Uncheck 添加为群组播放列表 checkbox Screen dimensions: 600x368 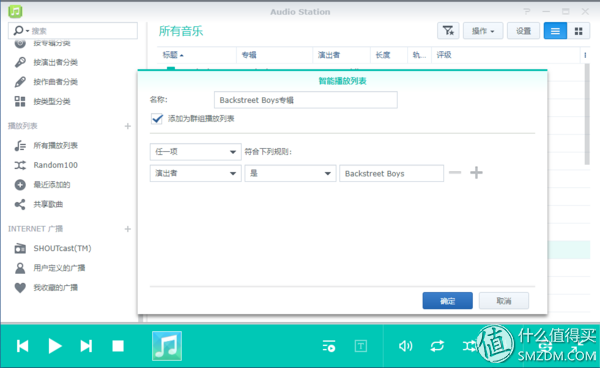(x=157, y=119)
